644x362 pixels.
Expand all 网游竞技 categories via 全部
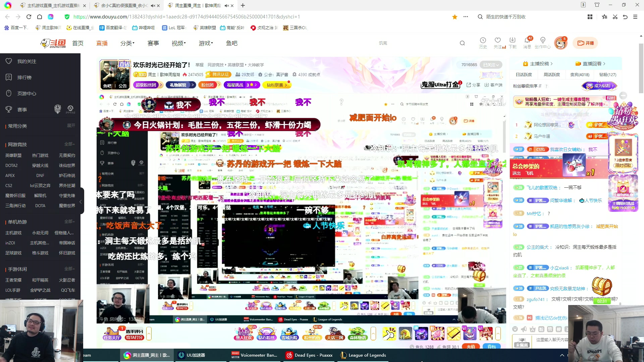[x=69, y=144]
